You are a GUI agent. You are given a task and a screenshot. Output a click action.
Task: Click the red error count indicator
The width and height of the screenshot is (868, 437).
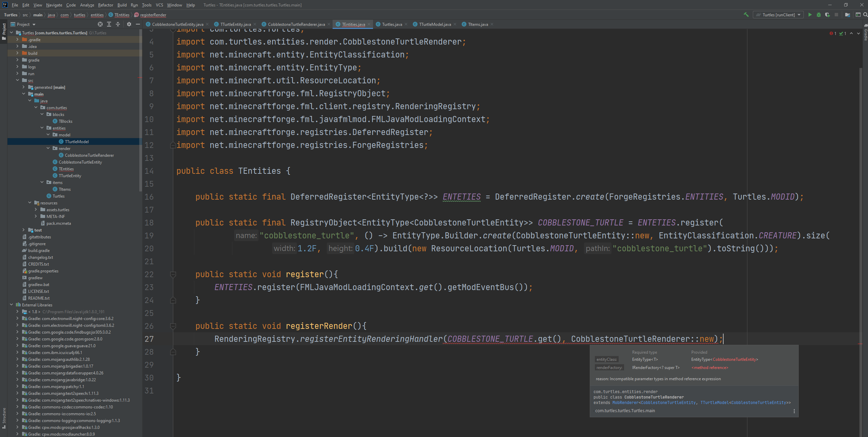point(833,33)
